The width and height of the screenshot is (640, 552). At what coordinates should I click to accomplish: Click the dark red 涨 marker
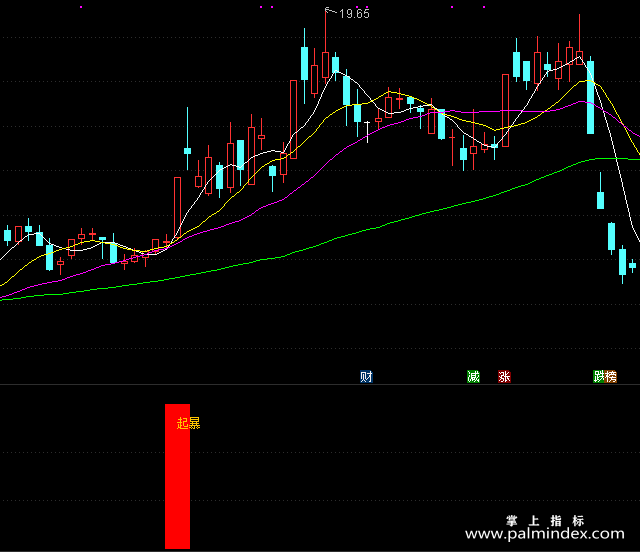tap(504, 376)
